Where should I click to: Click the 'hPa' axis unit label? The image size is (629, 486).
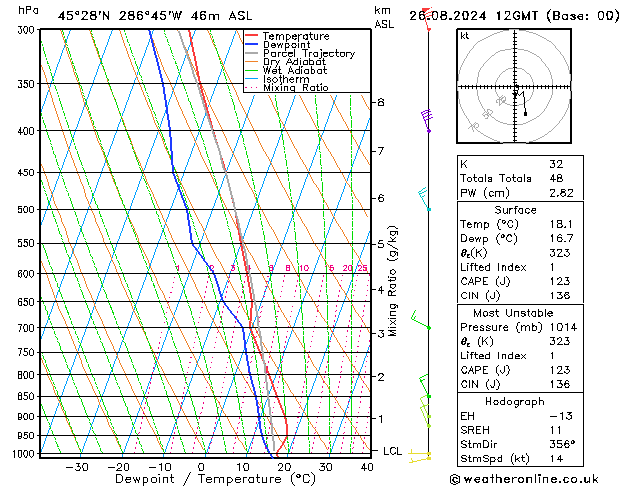tap(28, 10)
